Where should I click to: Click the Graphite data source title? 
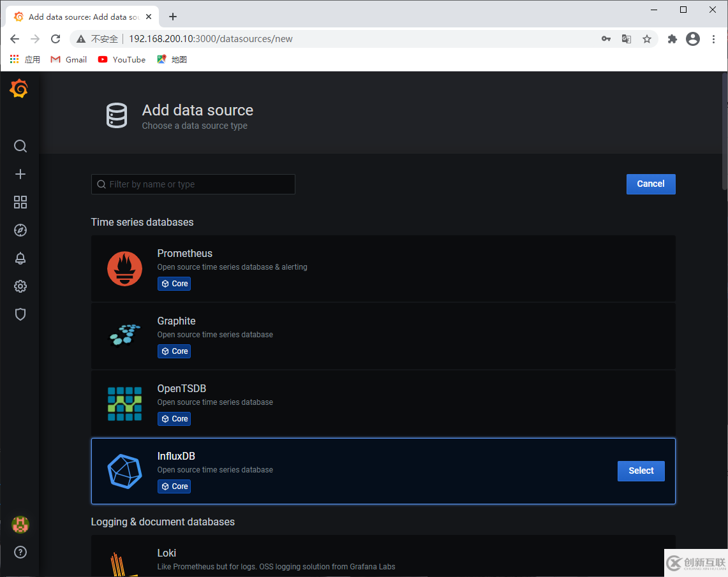(177, 321)
